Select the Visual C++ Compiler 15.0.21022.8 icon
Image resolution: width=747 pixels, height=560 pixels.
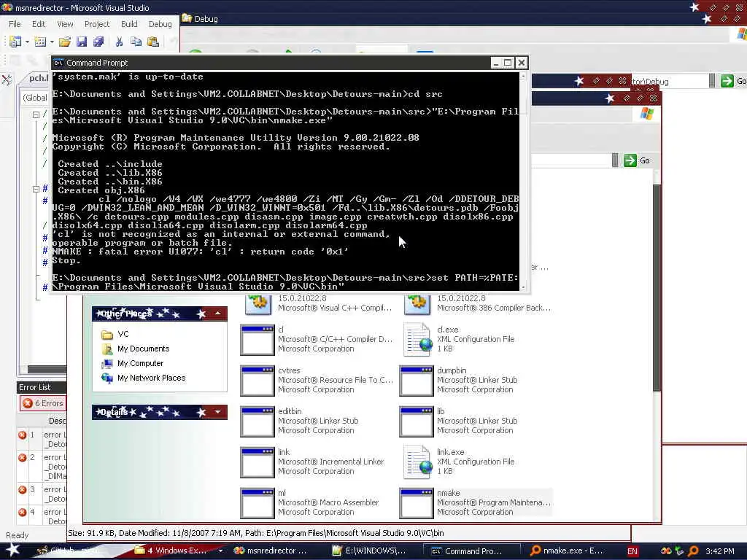pos(258,304)
